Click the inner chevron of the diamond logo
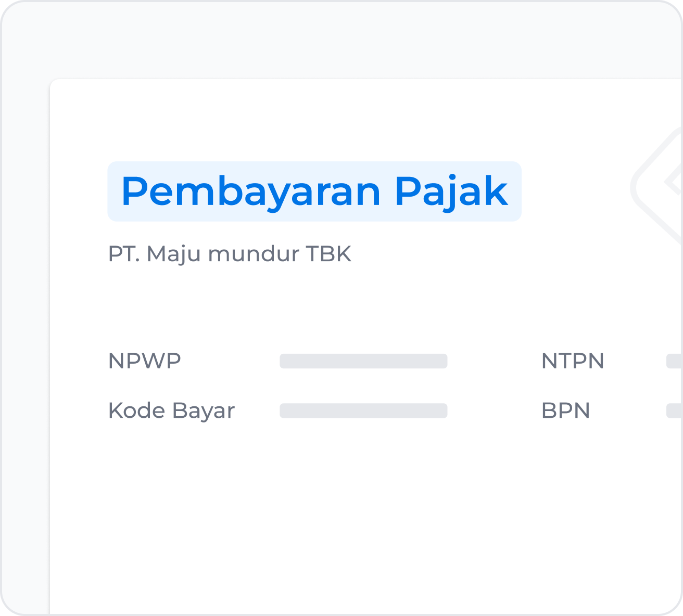 (674, 182)
